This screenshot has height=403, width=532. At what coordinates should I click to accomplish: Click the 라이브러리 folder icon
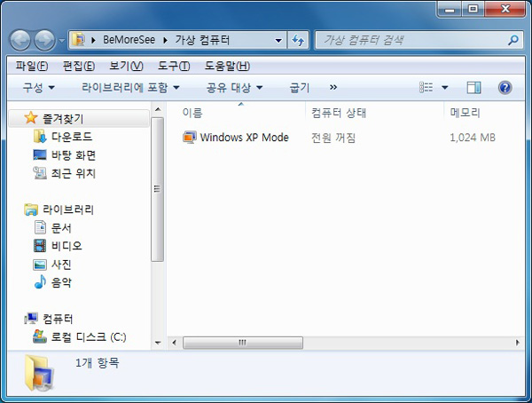[31, 209]
